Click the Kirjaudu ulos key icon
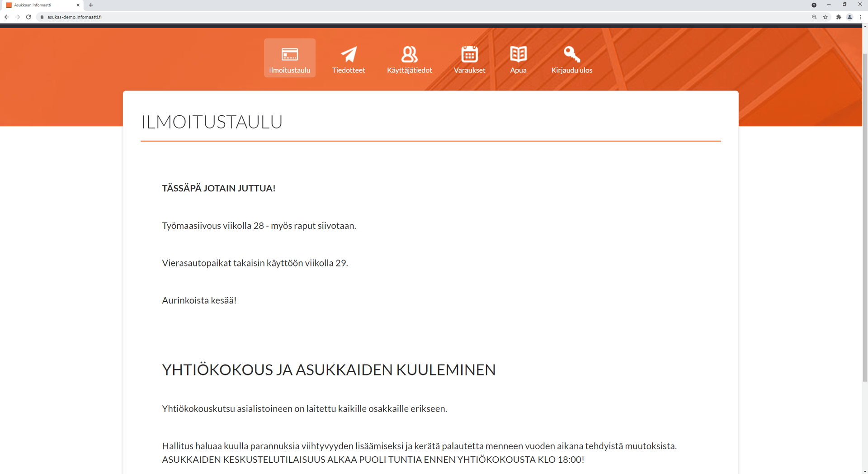Screen dimensions: 868x474 571,54
